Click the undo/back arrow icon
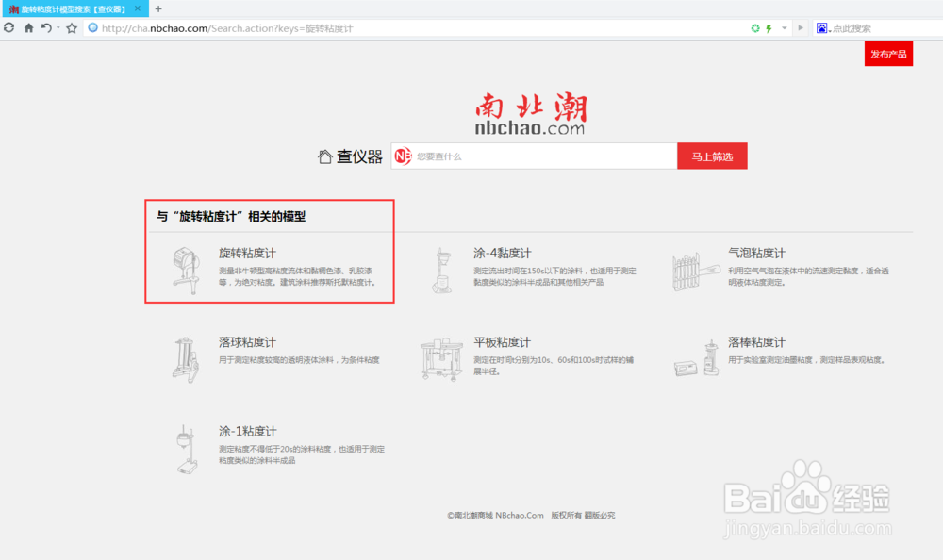943x560 pixels. point(45,27)
